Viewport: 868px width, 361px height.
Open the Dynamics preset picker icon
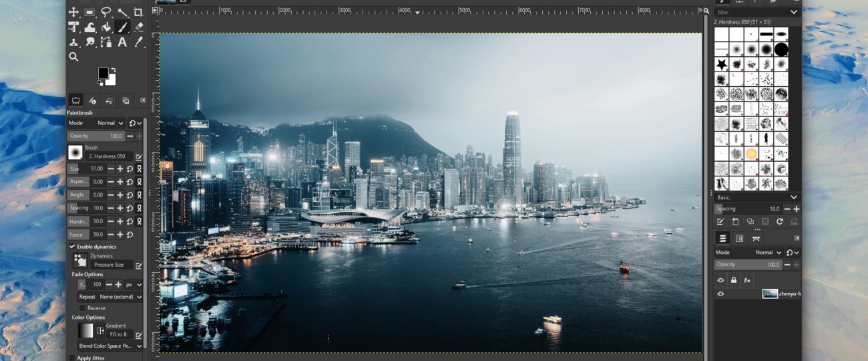pyautogui.click(x=81, y=261)
